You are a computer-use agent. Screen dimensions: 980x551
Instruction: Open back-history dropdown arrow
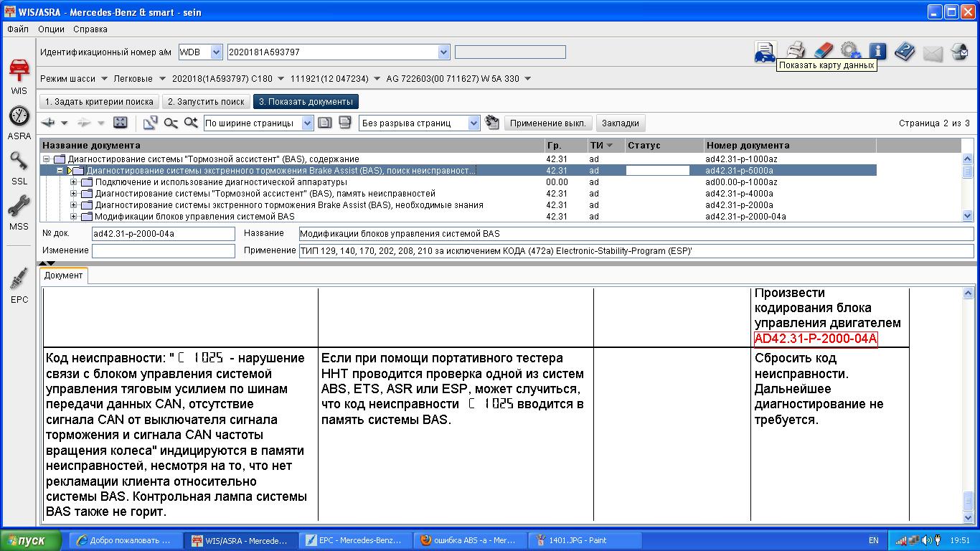click(x=65, y=123)
